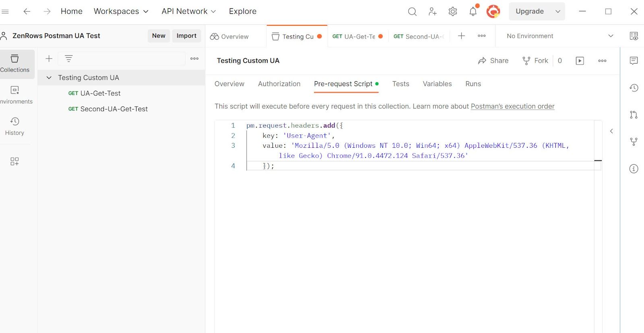Fork the collection

[535, 61]
